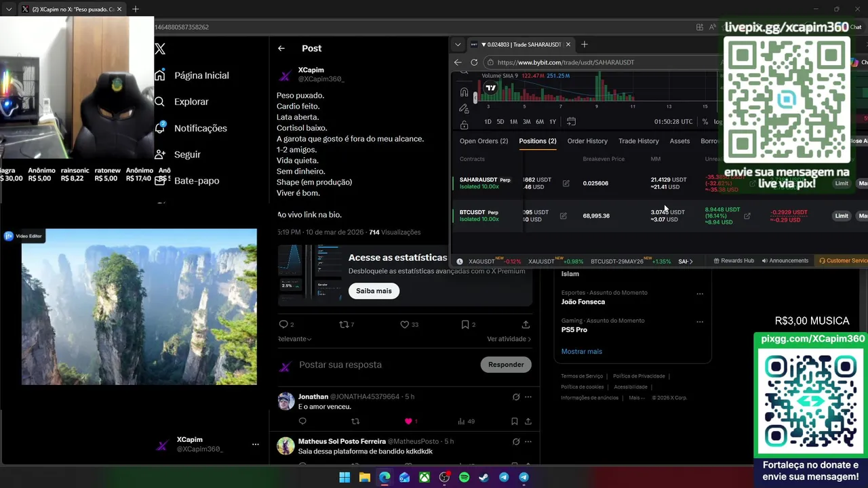Bookmark Jonathan's reply
868x488 pixels.
click(x=514, y=422)
